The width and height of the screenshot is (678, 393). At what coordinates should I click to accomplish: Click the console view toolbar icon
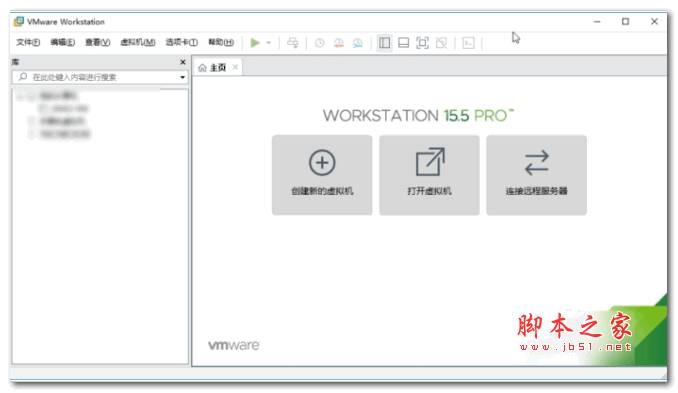pos(468,43)
